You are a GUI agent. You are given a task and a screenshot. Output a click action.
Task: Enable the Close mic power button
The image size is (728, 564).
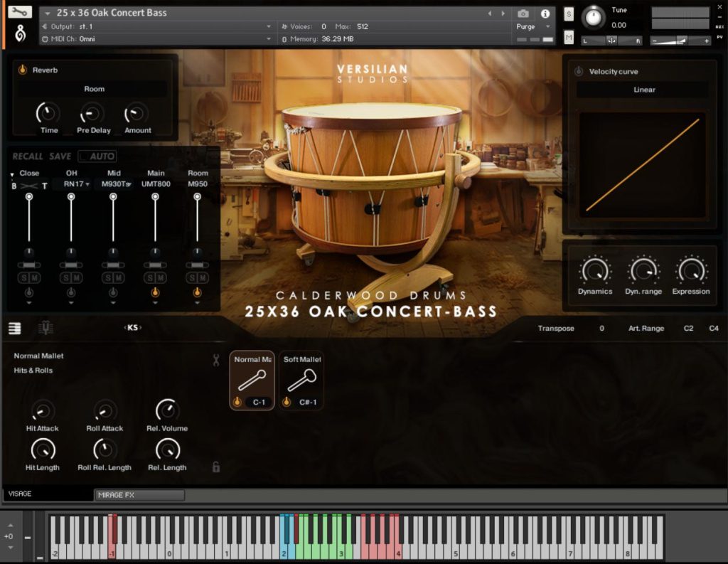[28, 292]
